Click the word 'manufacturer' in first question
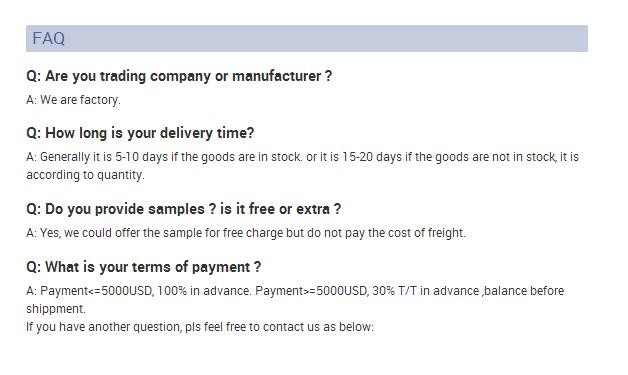The image size is (628, 375). [x=277, y=76]
